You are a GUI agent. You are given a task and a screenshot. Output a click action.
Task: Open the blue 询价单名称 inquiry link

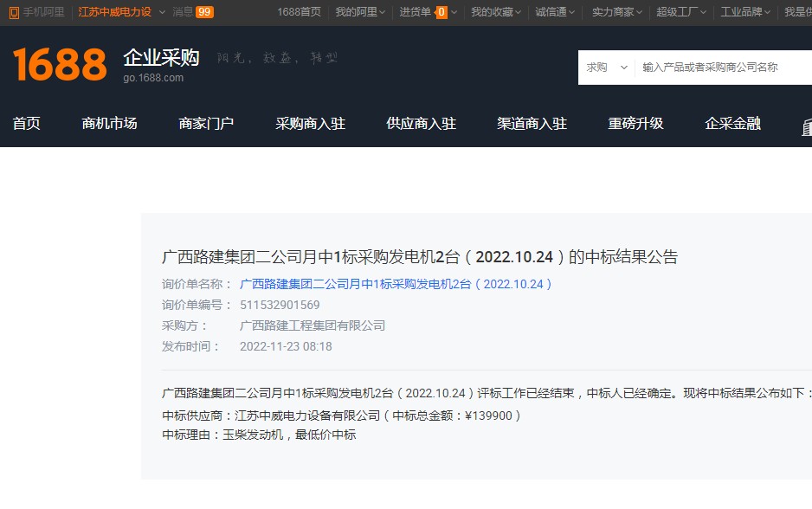coord(396,284)
